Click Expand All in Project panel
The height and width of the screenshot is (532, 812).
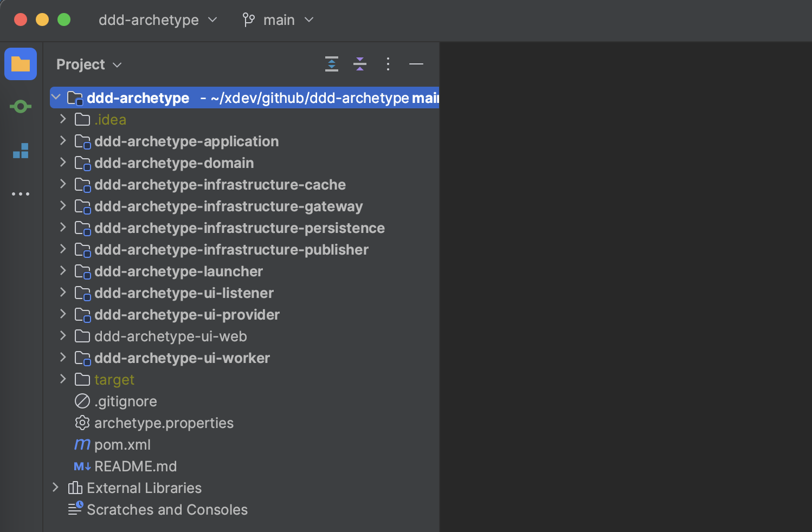pyautogui.click(x=332, y=64)
